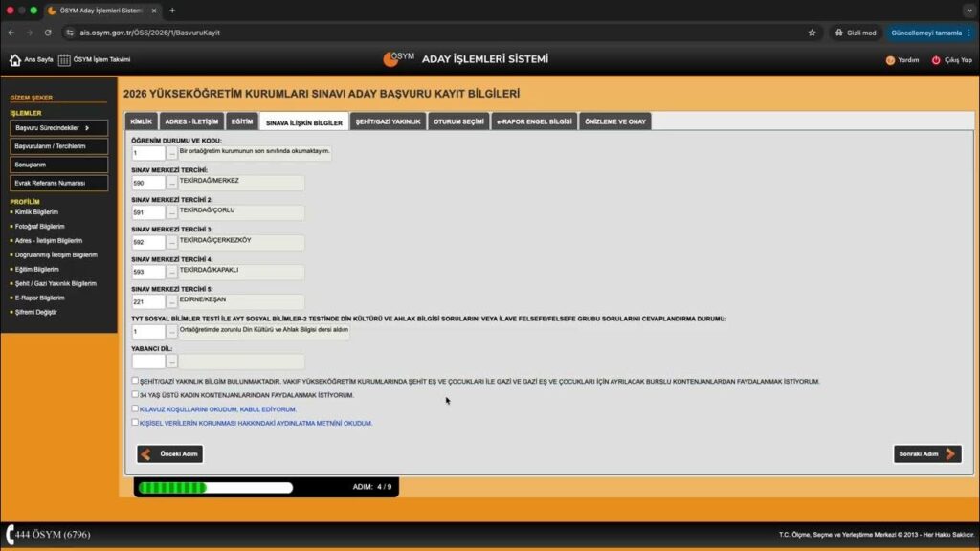Bookmark this page with the star icon
980x551 pixels.
tap(813, 33)
